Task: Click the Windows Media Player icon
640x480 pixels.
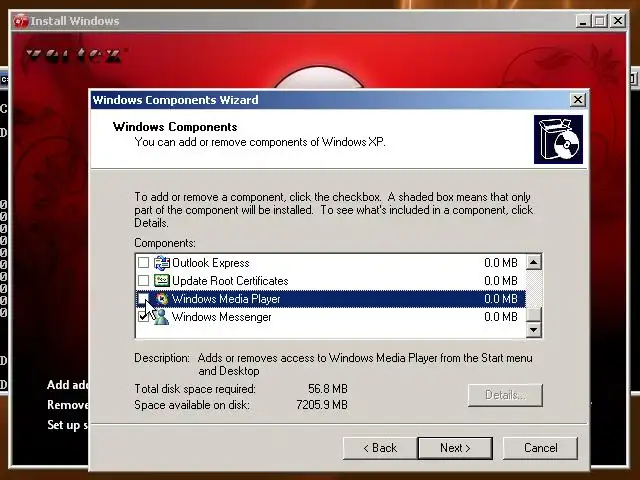Action: [x=162, y=299]
